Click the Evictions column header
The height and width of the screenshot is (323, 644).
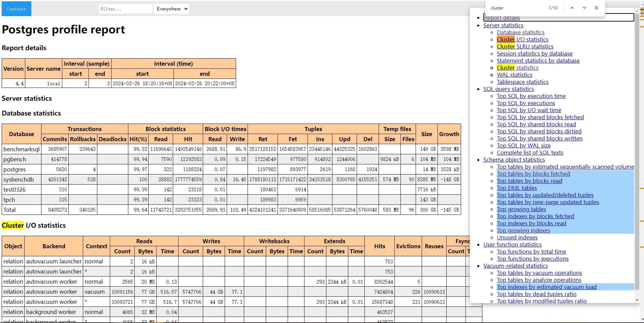(x=408, y=246)
